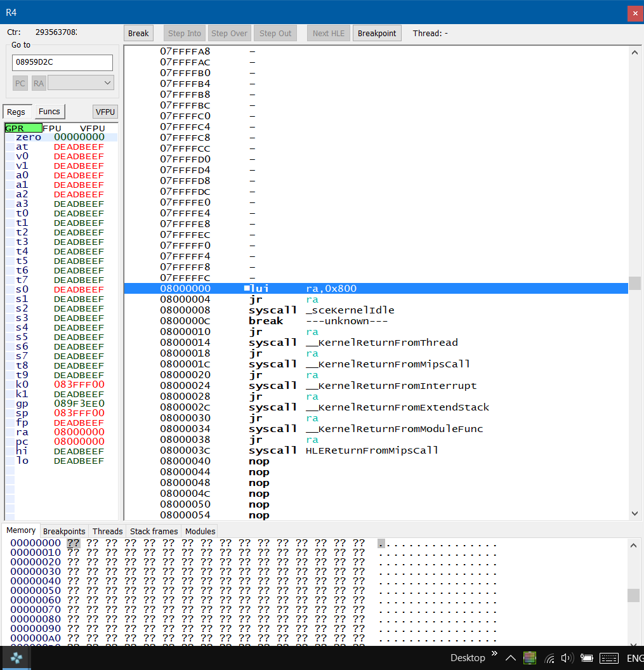Screen dimensions: 644x670
Task: Open the VFPU registers window
Action: [x=105, y=111]
